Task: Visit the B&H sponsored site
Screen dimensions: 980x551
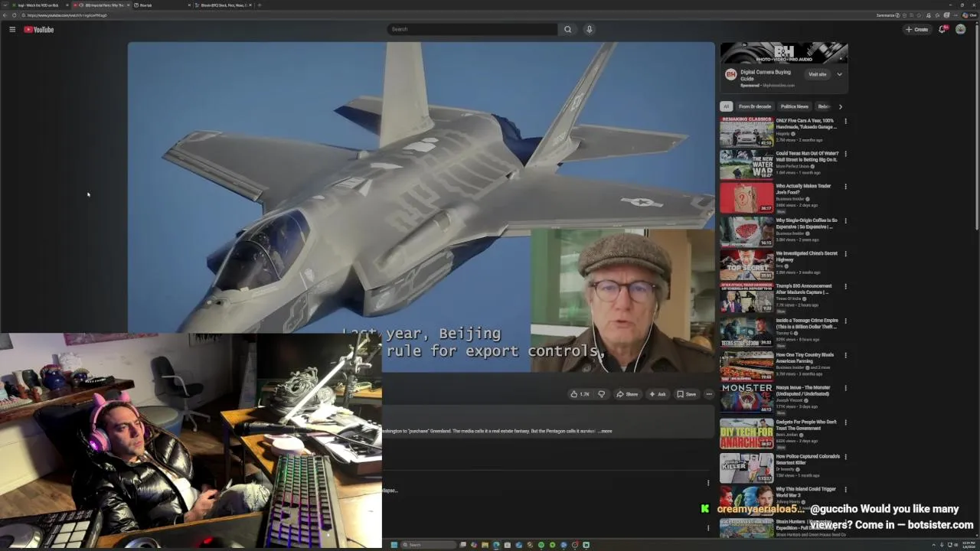Action: pyautogui.click(x=818, y=74)
